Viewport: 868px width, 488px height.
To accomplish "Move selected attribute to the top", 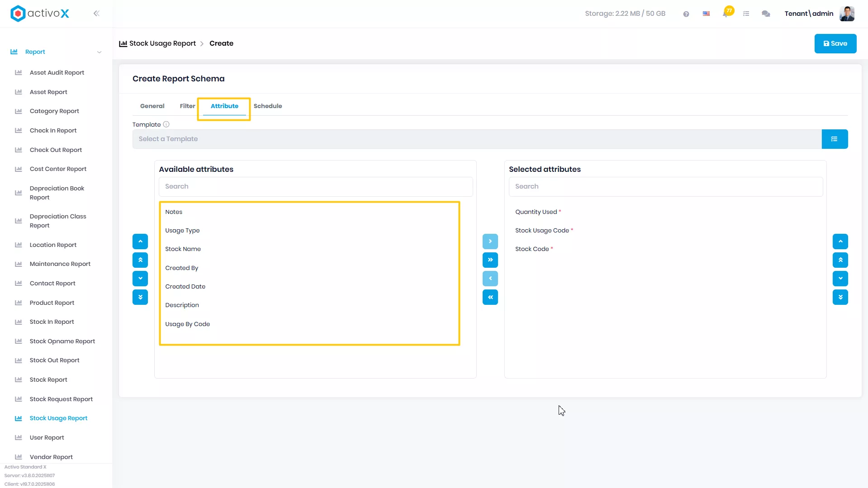I will tap(840, 260).
